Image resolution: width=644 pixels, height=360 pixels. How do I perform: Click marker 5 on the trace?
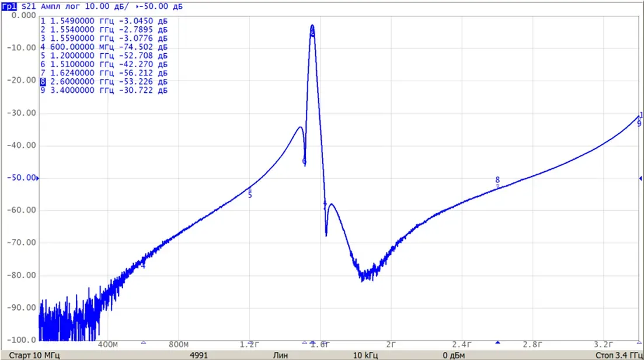click(250, 195)
